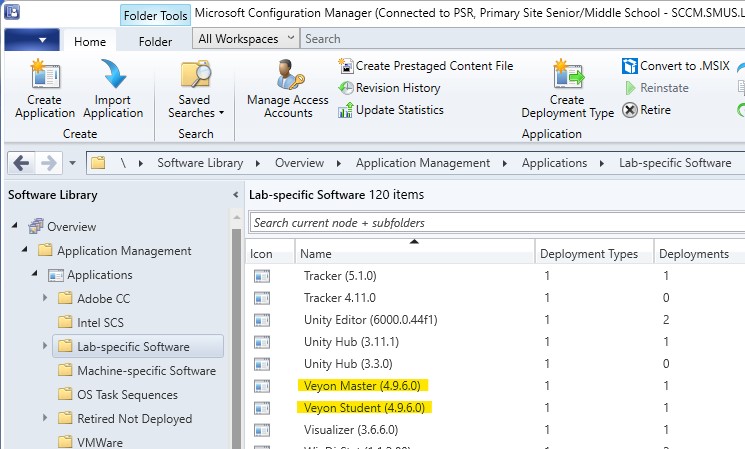745x449 pixels.
Task: Click the Back navigation arrow
Action: 21,163
